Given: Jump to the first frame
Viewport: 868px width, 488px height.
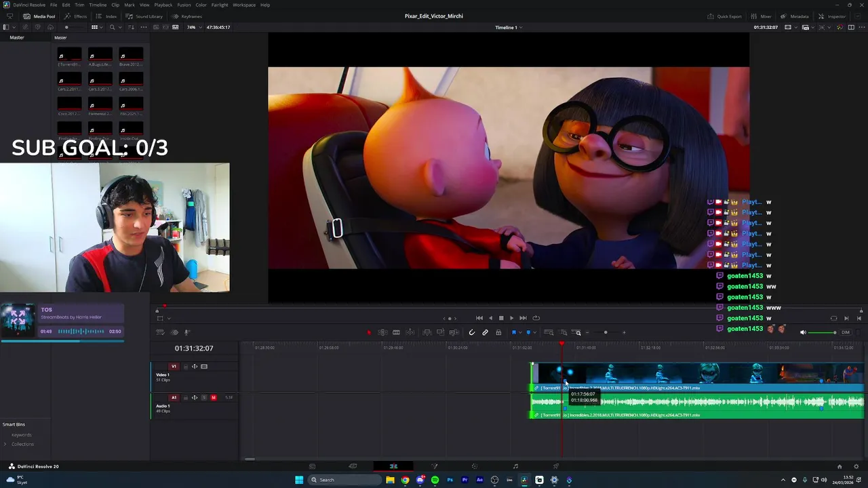Looking at the screenshot, I should 479,318.
